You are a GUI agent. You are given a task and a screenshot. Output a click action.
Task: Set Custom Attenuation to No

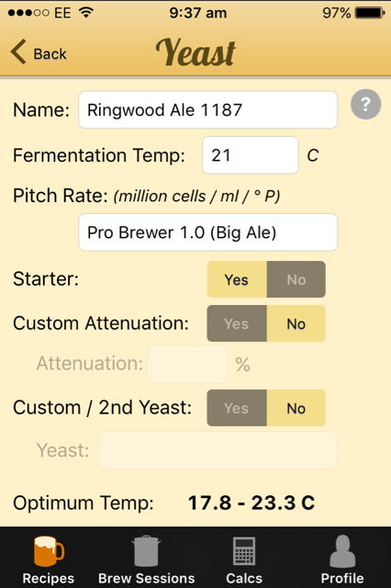coord(296,323)
